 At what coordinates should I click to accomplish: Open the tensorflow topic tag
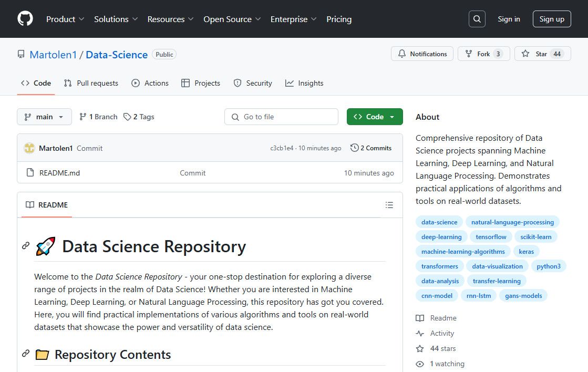coord(491,236)
